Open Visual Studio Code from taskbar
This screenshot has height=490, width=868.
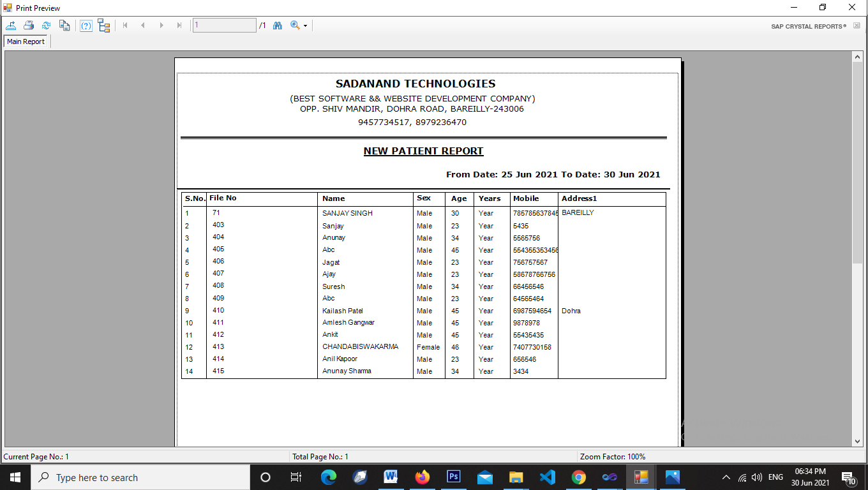click(x=547, y=477)
